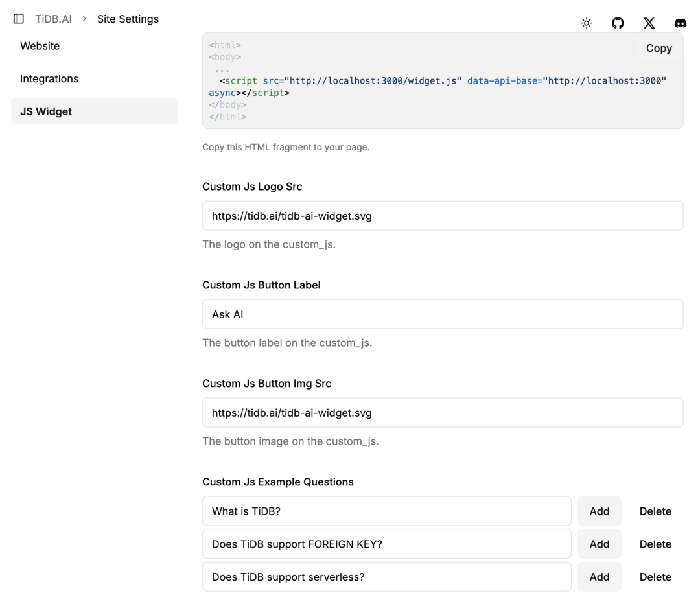Open the X (Twitter) icon link
Viewport: 700px width, 593px height.
tap(649, 23)
